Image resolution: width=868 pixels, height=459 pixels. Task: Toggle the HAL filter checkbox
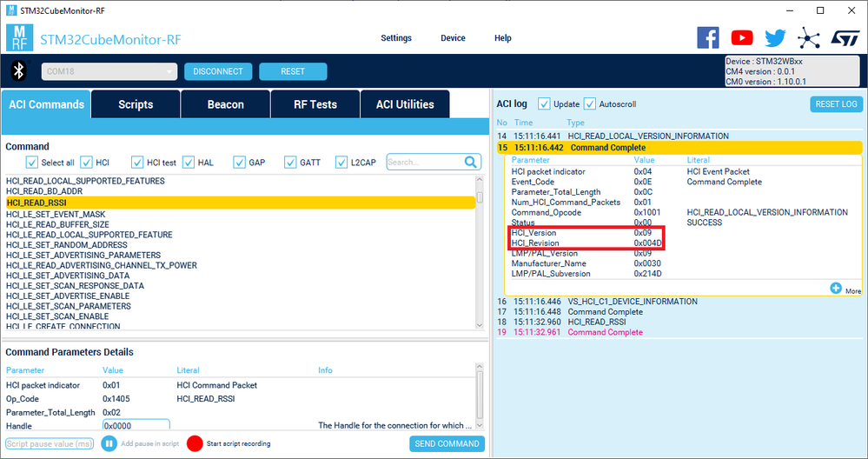(189, 163)
